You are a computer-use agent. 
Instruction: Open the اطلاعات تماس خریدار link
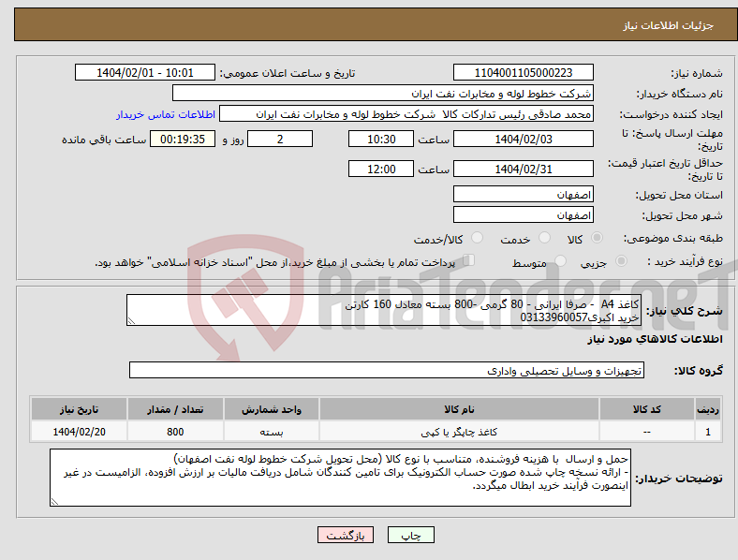coord(166,114)
